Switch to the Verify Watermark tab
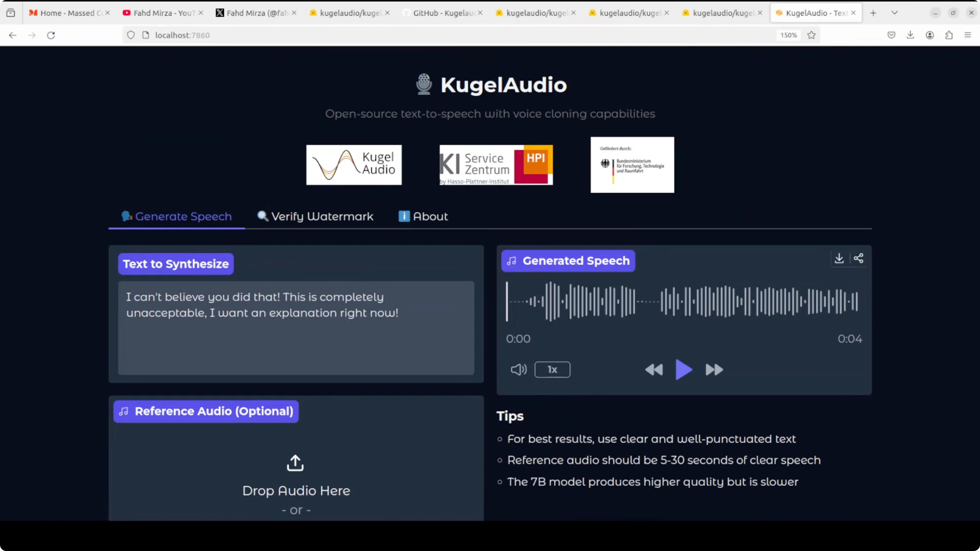This screenshot has height=551, width=980. pos(315,216)
